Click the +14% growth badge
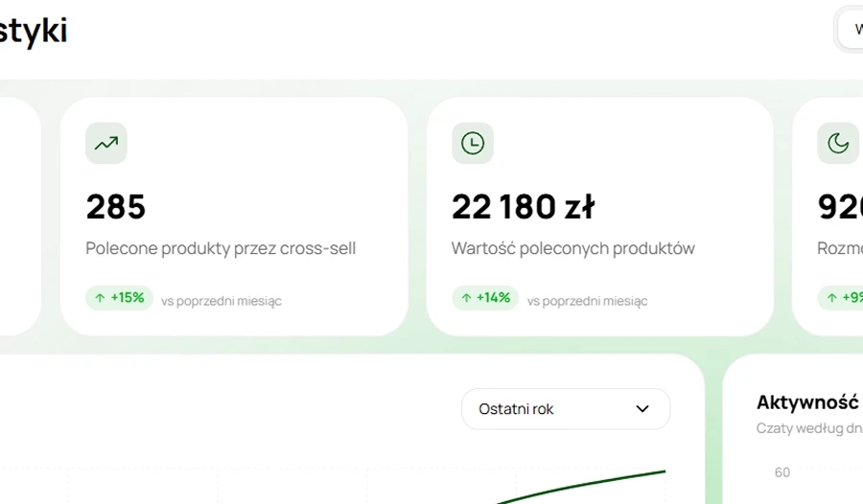863x504 pixels. [x=485, y=298]
